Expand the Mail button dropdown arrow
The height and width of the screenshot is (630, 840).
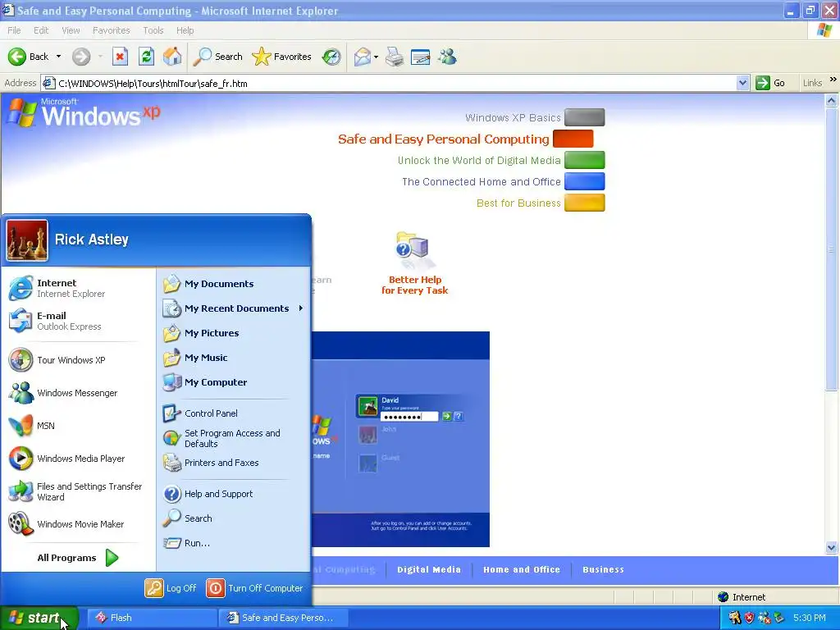tap(376, 57)
